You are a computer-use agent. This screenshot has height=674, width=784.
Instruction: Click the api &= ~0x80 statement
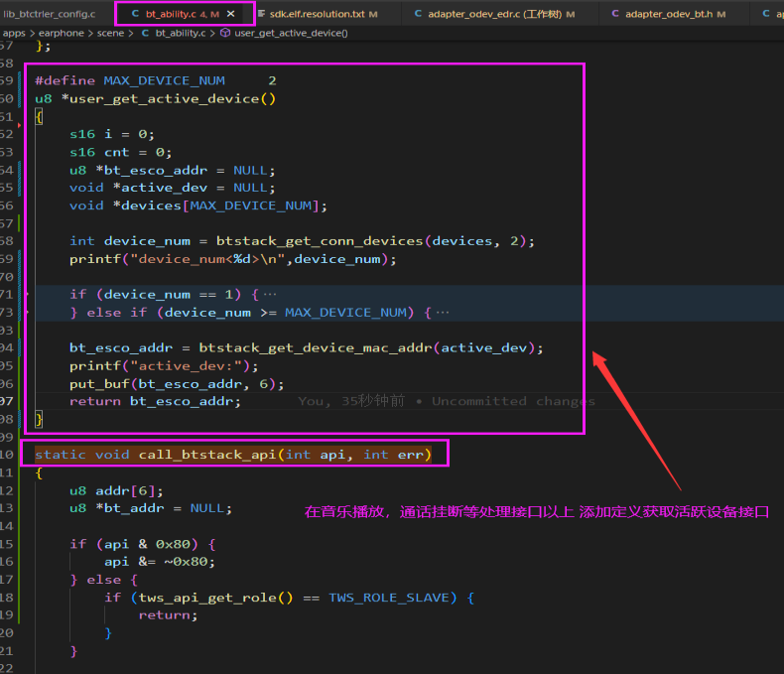(x=160, y=562)
